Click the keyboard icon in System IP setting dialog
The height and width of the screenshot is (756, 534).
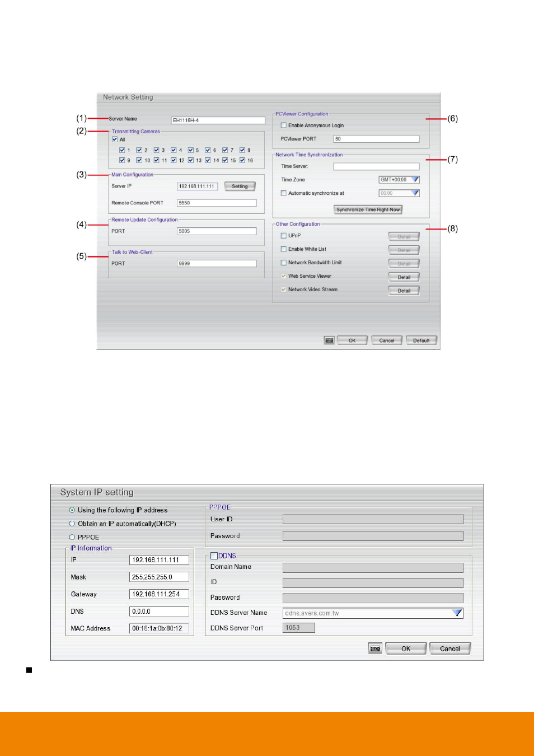pyautogui.click(x=375, y=648)
